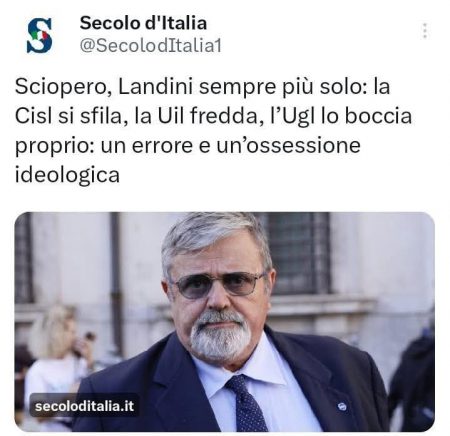Image resolution: width=450 pixels, height=436 pixels.
Task: Click the secoloditalia.it domain label
Action: tap(84, 406)
